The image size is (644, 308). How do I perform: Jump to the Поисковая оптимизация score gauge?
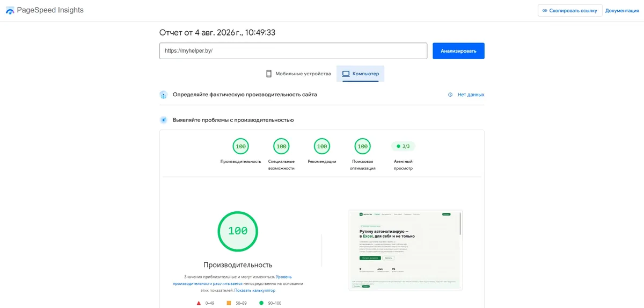tap(363, 146)
